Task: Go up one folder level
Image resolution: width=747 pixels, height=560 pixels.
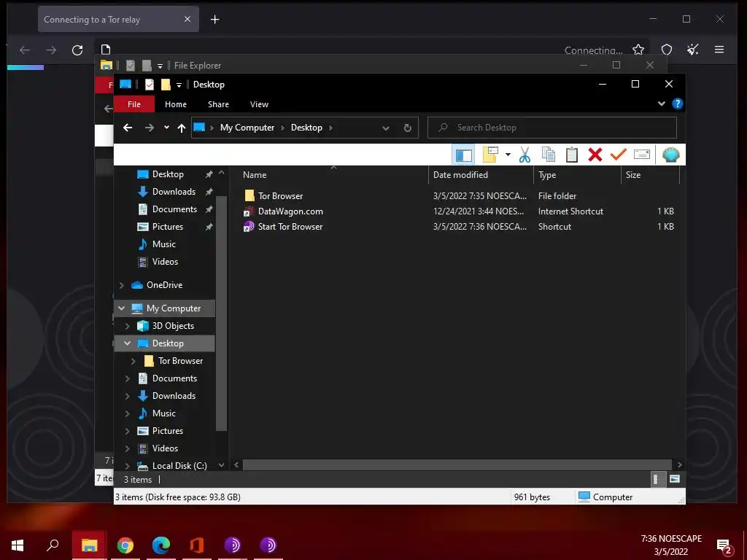Action: pos(182,128)
